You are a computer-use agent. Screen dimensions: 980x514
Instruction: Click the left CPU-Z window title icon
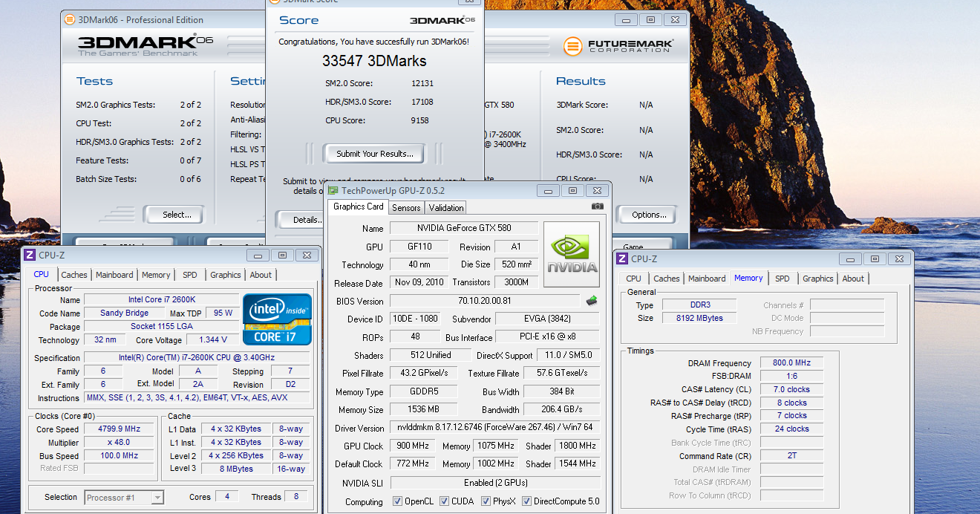30,256
